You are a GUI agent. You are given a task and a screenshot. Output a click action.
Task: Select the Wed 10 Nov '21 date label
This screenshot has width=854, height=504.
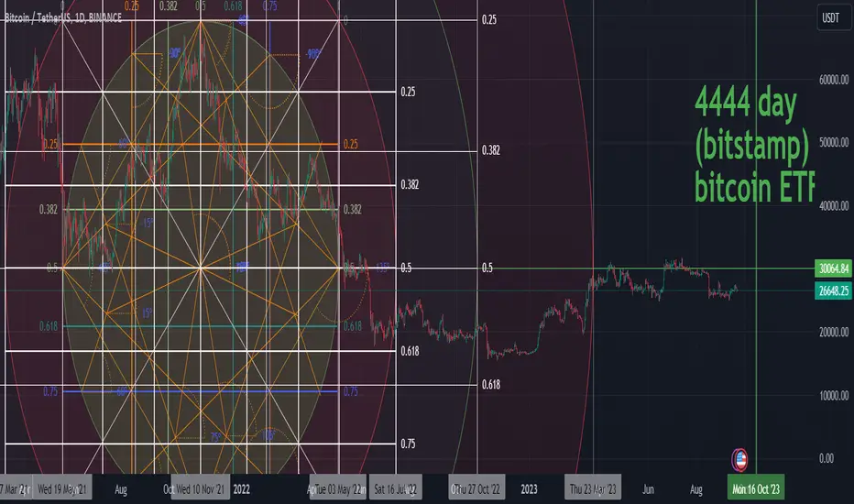[201, 488]
